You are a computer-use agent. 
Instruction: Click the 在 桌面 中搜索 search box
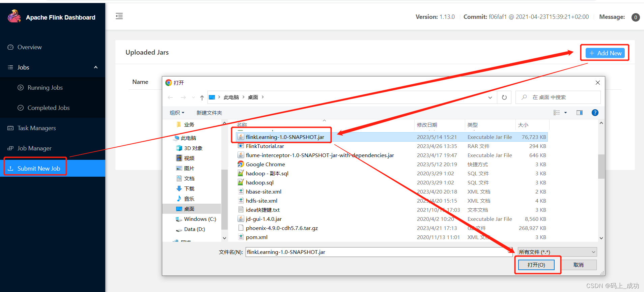(558, 97)
